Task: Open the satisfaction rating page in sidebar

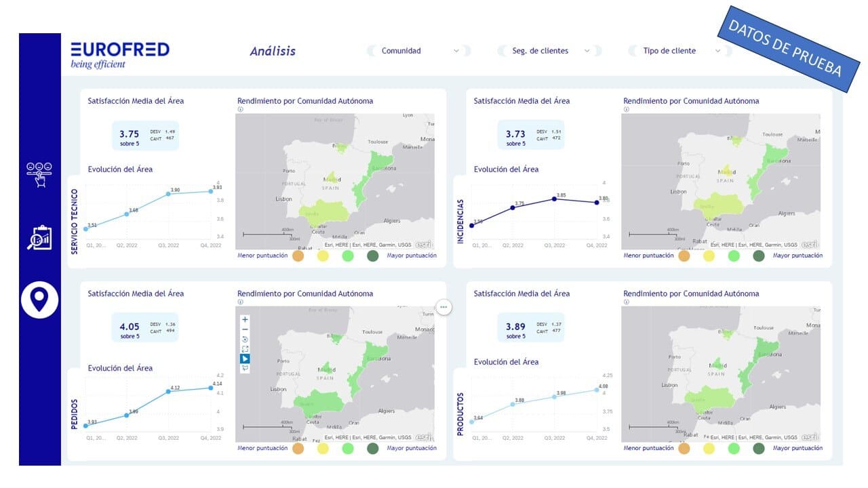Action: click(x=39, y=174)
